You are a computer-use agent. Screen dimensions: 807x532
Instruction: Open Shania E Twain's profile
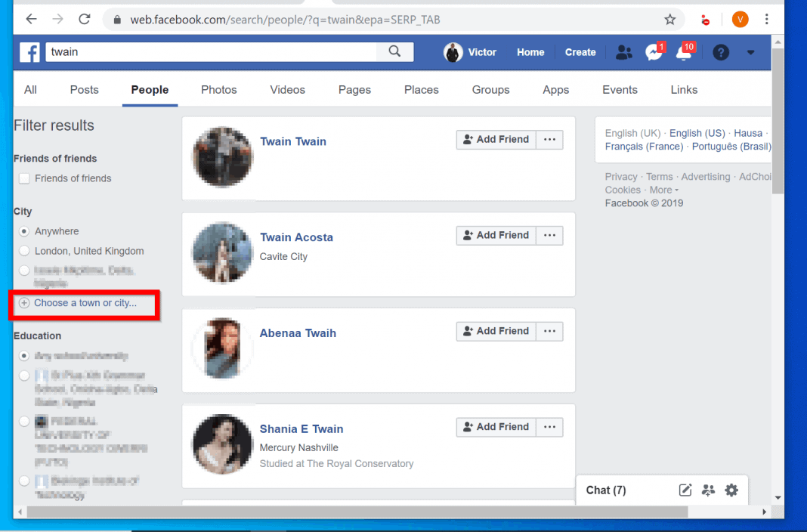click(301, 428)
